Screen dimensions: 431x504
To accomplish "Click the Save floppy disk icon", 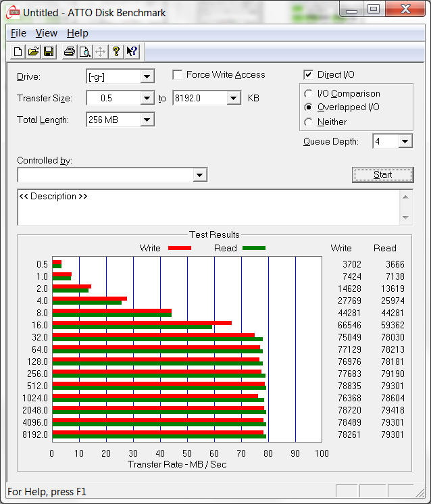I will [x=49, y=51].
